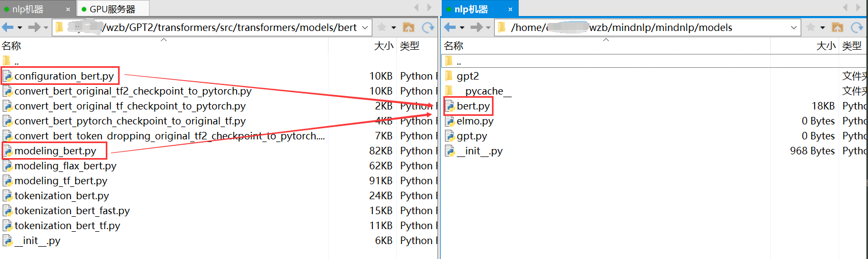
Task: Switch to the GPU服务器 tab
Action: point(113,9)
